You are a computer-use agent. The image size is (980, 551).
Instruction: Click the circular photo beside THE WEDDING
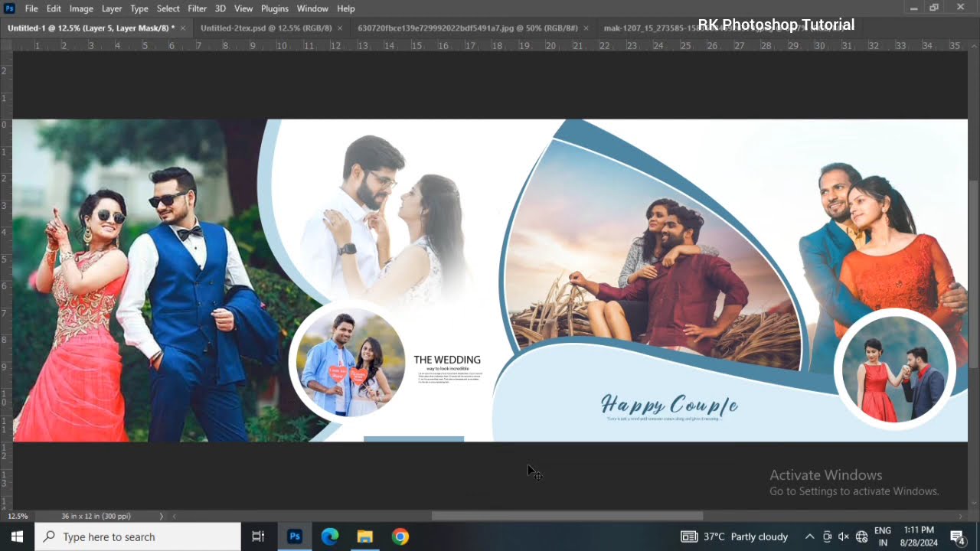pos(351,361)
